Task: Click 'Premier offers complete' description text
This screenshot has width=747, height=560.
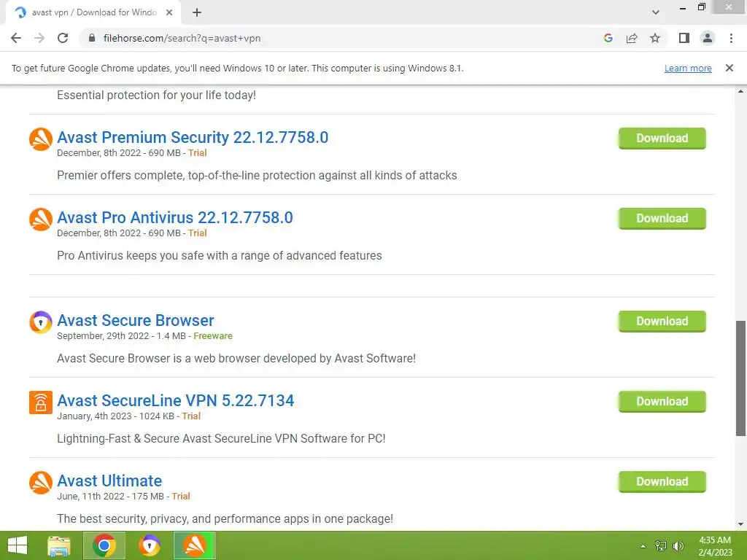Action: pos(257,175)
